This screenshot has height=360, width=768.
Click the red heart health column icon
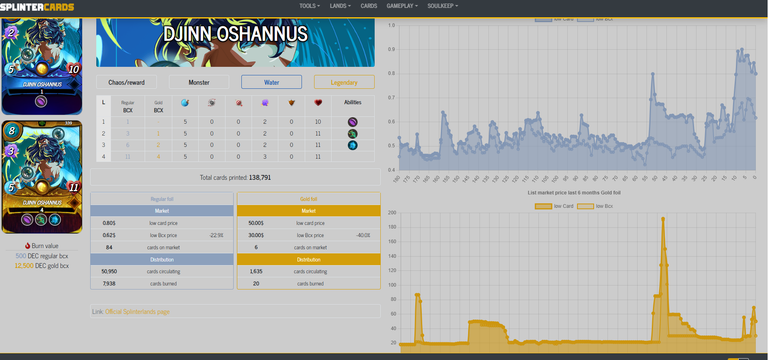(318, 103)
